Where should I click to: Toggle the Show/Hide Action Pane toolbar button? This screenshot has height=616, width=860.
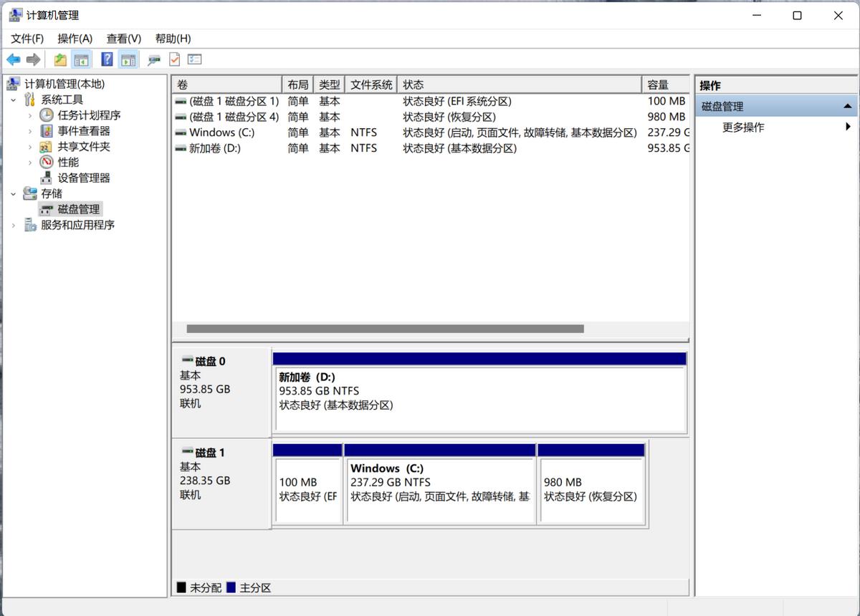coord(128,59)
